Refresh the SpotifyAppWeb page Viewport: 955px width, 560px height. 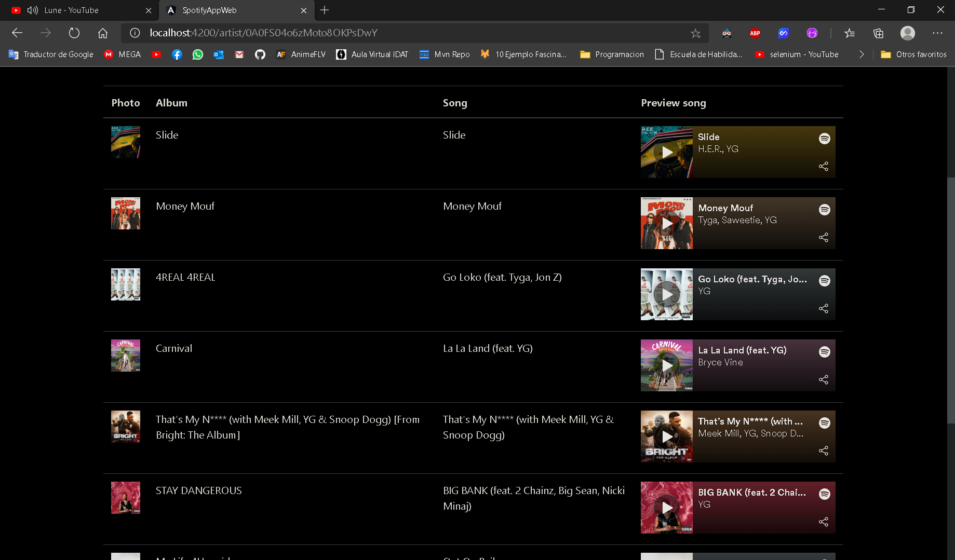[74, 33]
